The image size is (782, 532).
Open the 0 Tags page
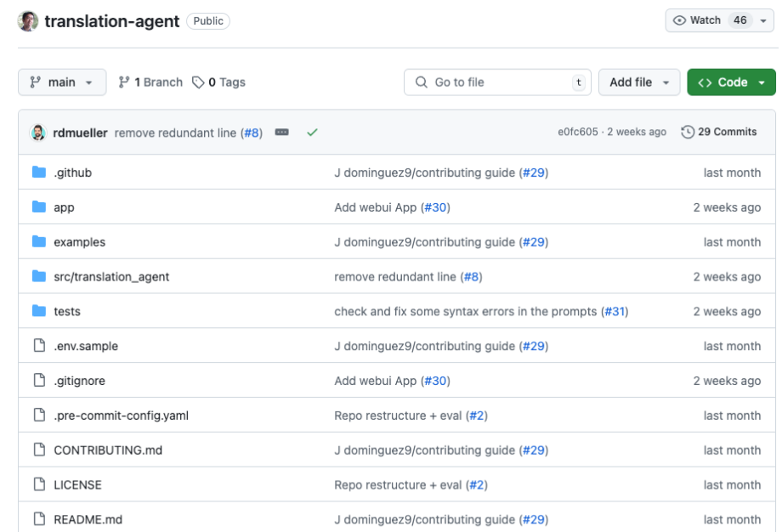click(218, 82)
